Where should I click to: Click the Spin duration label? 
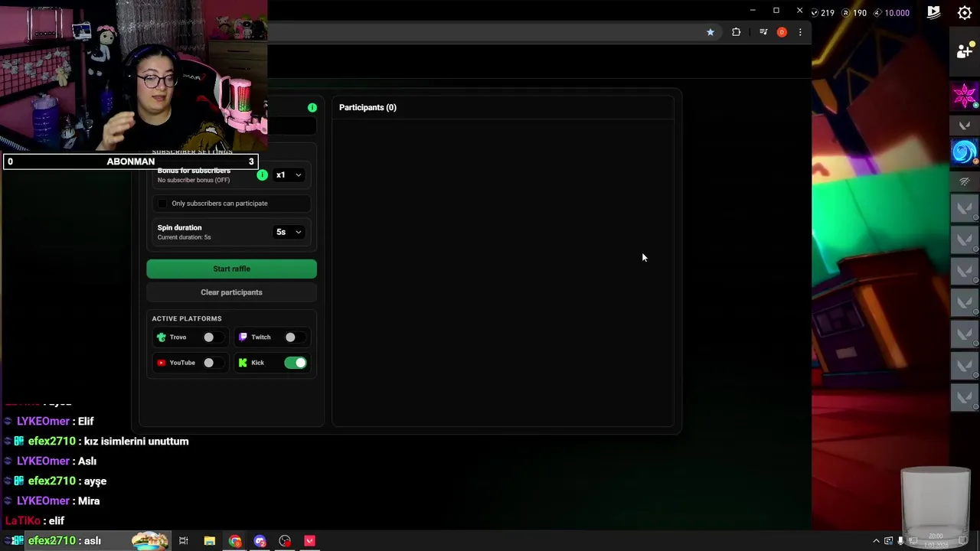179,227
